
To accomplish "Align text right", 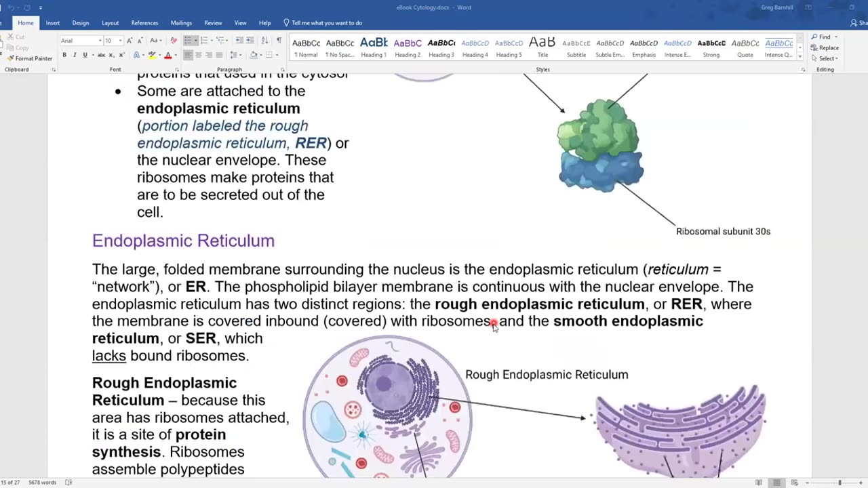I will pyautogui.click(x=209, y=55).
